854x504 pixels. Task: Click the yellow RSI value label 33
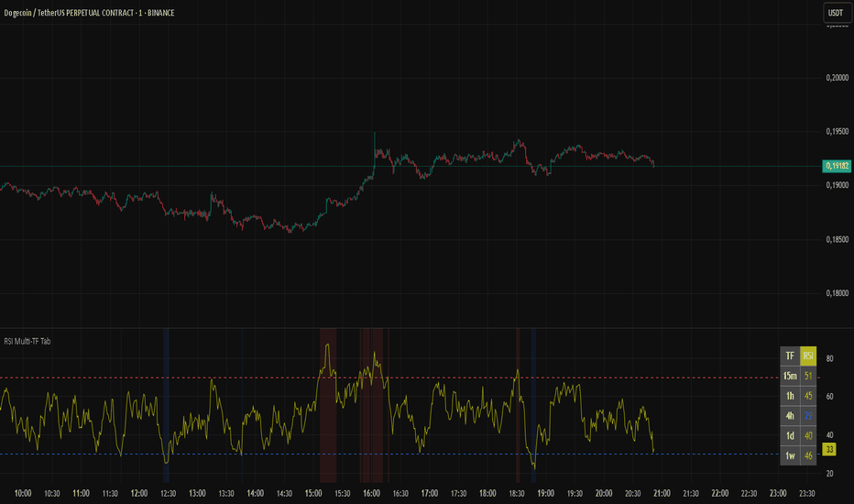tap(829, 450)
